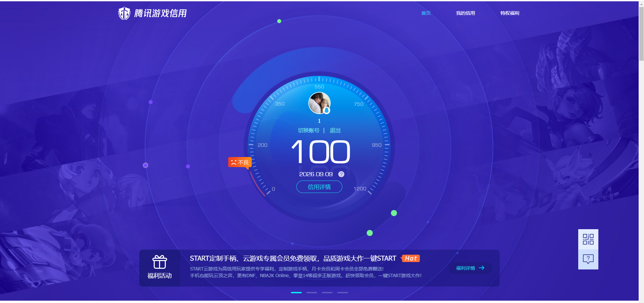Click 退出 to log out

click(335, 130)
